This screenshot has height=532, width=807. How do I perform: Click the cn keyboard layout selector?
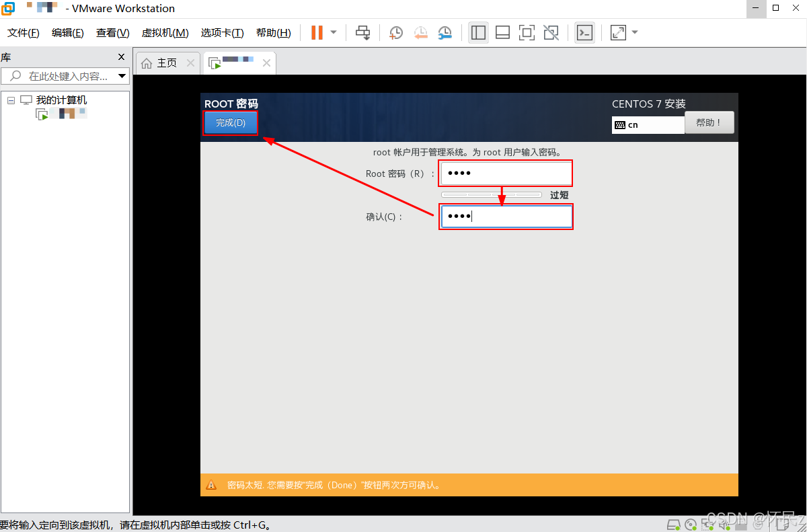pos(648,125)
